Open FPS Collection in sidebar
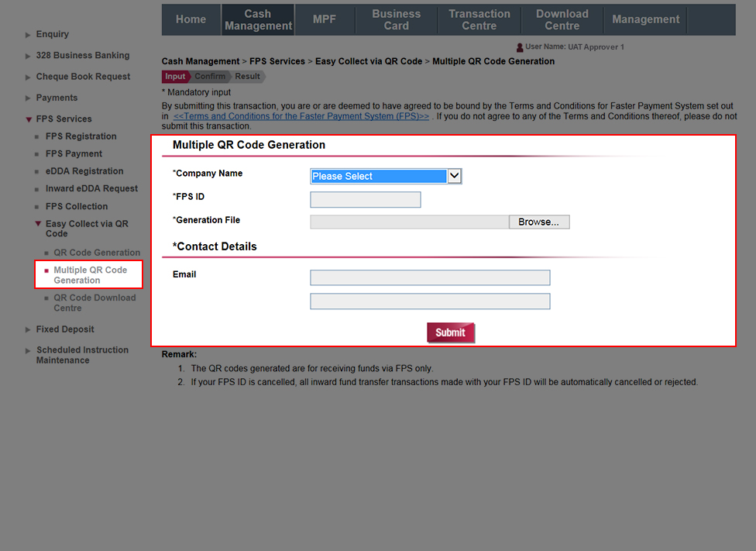This screenshot has height=551, width=756. (x=77, y=206)
